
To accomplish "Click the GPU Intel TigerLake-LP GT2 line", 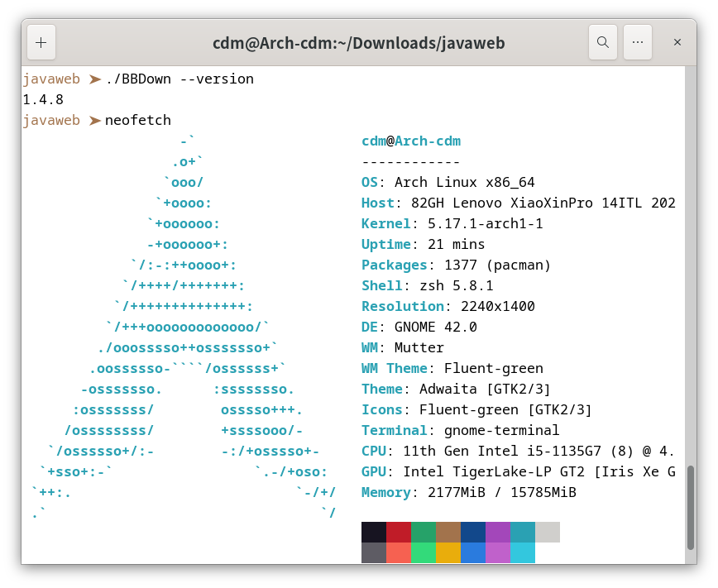I will pos(519,471).
